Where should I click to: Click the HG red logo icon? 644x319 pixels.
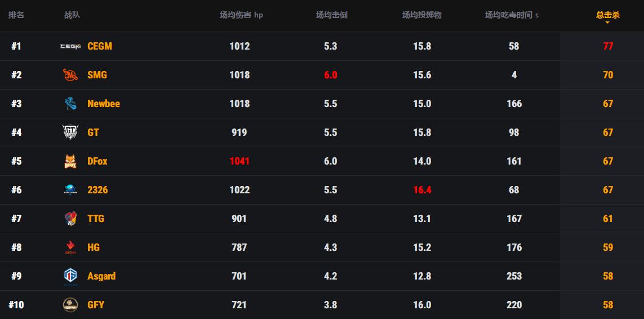[70, 247]
